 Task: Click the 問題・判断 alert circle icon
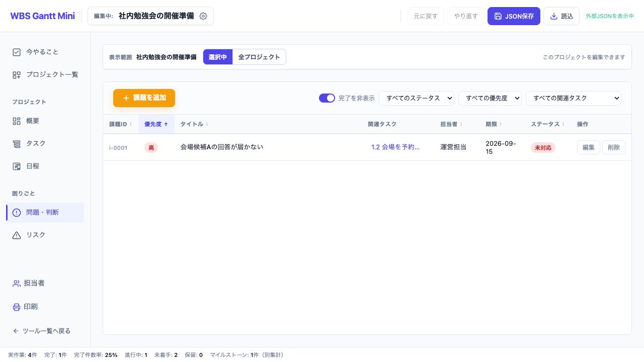[17, 212]
